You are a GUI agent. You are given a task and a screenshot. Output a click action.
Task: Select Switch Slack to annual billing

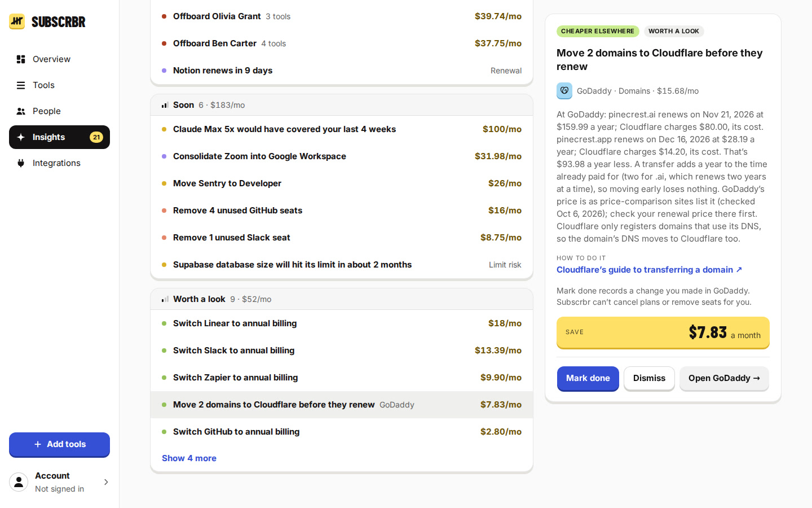(342, 351)
